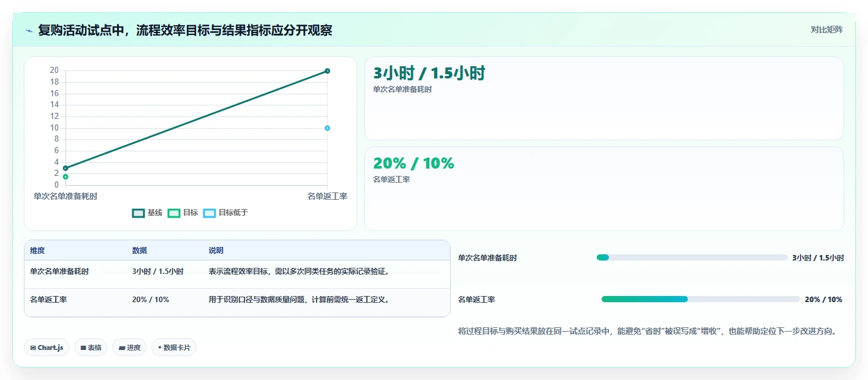Screen dimensions: 868x380
Task: Toggle the 目标低于 legend series
Action: [225, 213]
